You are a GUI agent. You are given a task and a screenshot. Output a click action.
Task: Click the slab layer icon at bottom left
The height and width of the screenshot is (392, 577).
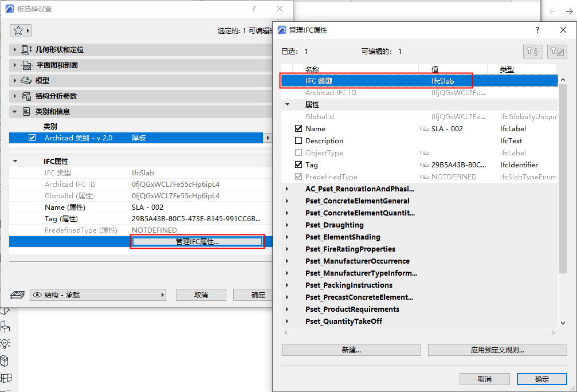tap(17, 295)
